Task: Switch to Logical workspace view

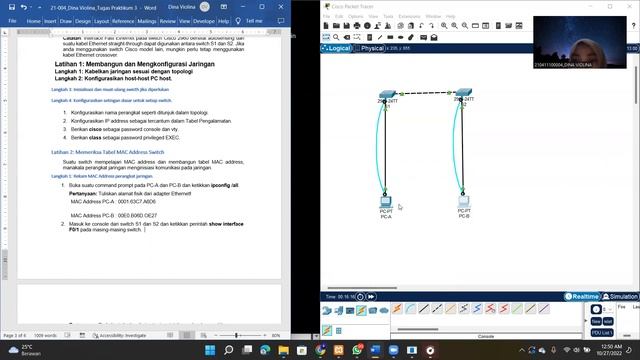Action: (336, 48)
